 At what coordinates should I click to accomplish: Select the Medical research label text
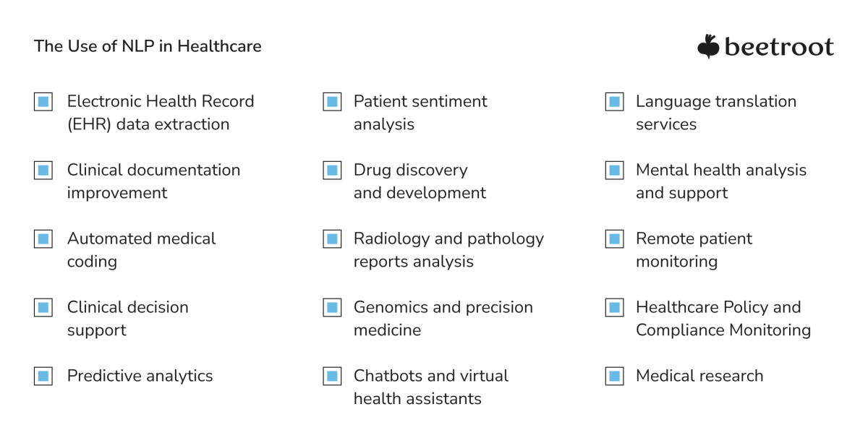699,376
